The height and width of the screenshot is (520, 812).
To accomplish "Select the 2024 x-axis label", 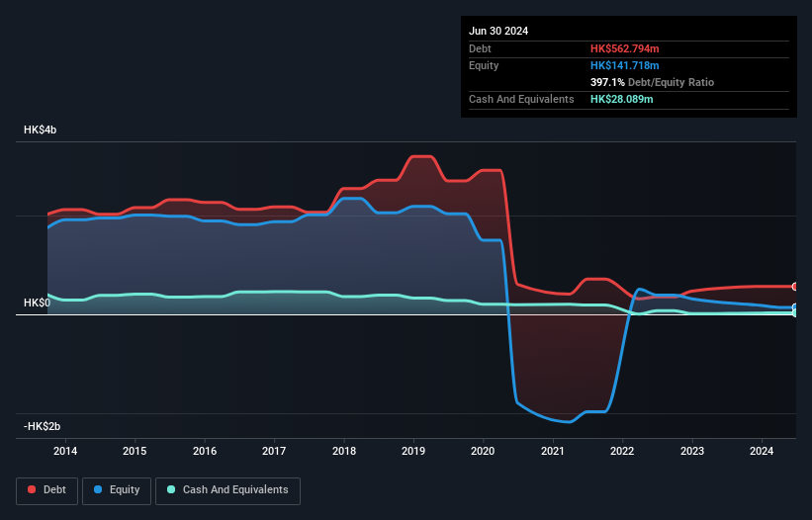I will click(x=762, y=451).
